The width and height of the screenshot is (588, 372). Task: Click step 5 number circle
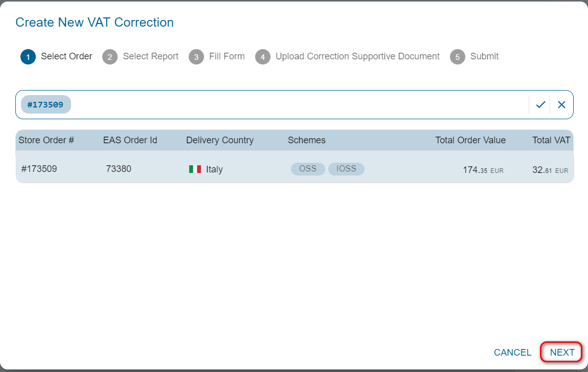pyautogui.click(x=458, y=57)
